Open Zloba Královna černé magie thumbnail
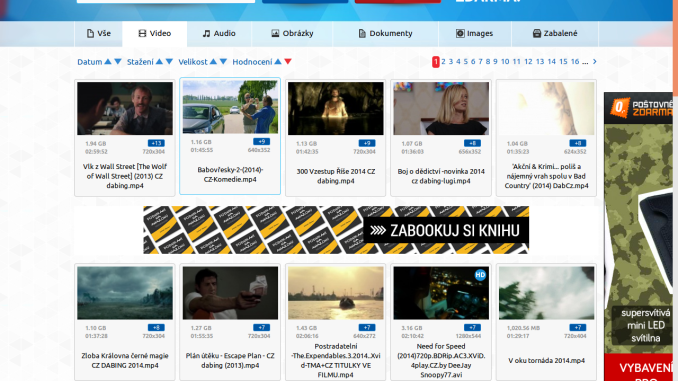The width and height of the screenshot is (678, 381). [125, 293]
